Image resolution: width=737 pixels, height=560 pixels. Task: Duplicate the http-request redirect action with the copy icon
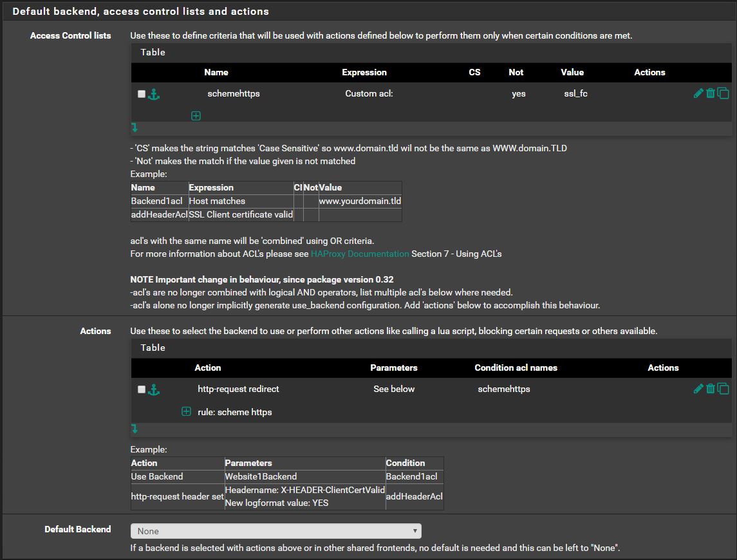pos(723,389)
